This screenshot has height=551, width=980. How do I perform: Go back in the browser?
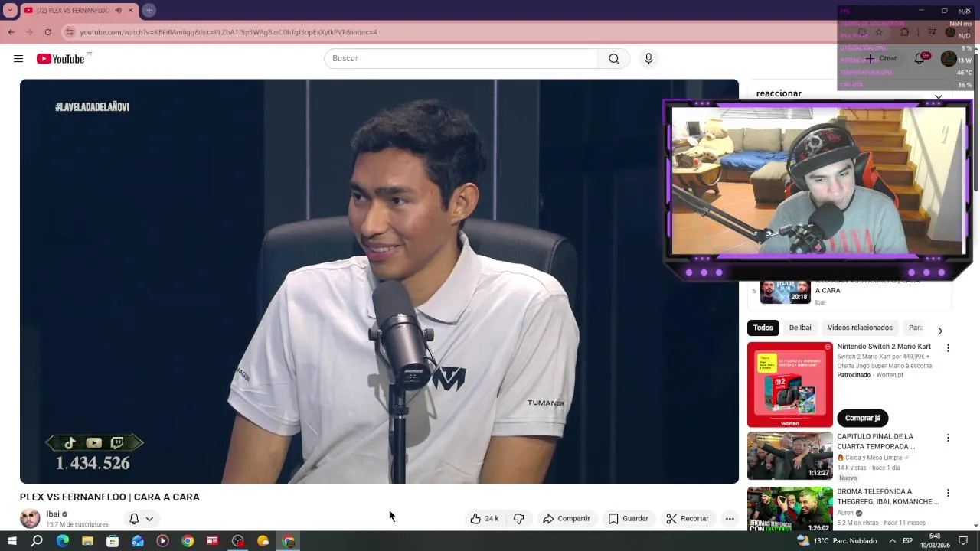[x=11, y=32]
